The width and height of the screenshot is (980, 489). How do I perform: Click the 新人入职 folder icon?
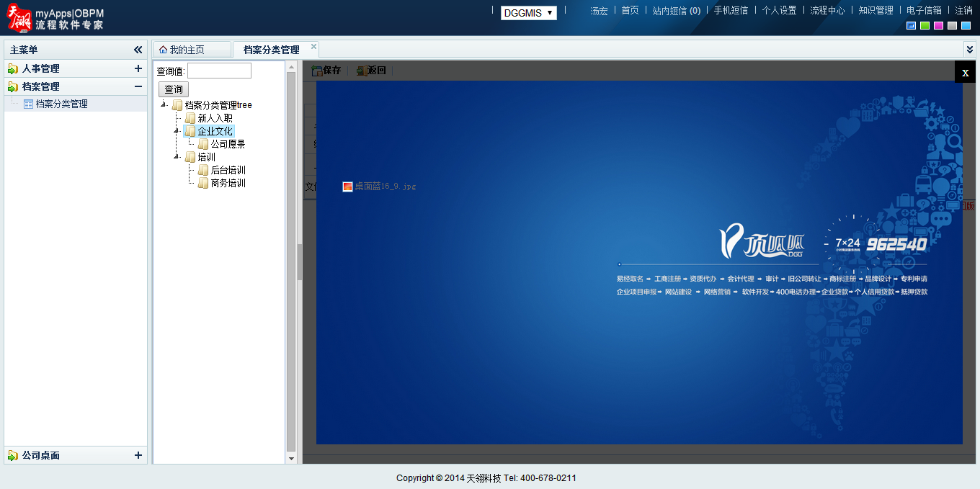[190, 118]
